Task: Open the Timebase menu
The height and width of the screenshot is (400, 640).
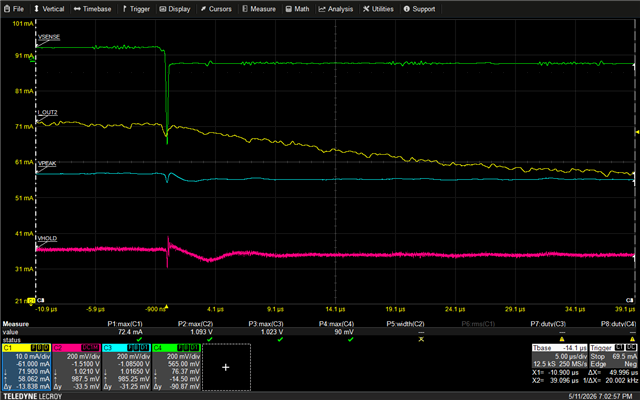Action: (x=92, y=9)
